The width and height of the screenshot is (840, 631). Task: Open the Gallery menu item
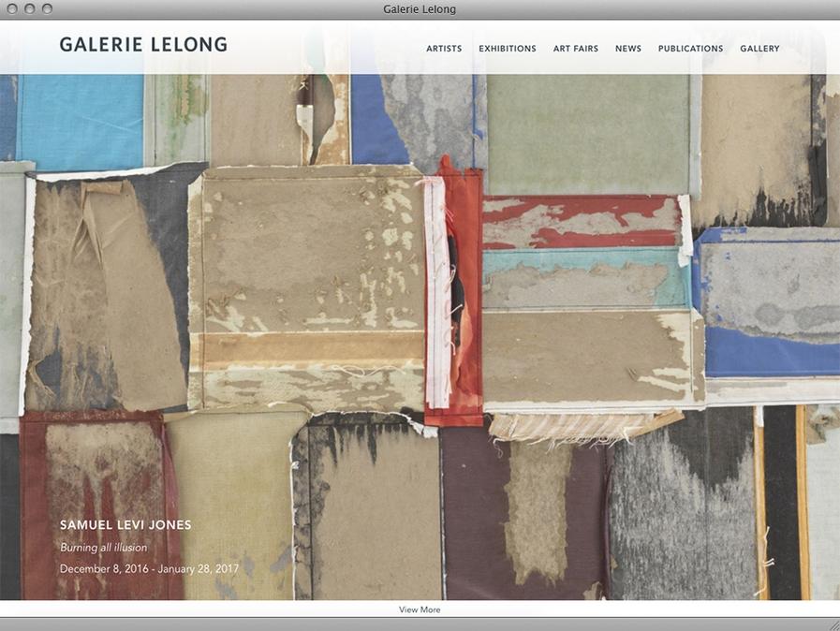point(759,48)
